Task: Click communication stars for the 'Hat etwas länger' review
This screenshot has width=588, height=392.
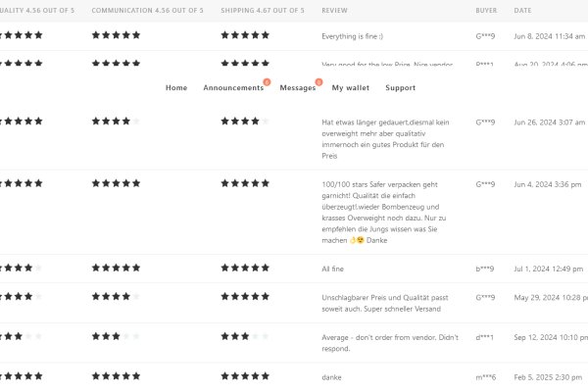Action: pos(116,122)
